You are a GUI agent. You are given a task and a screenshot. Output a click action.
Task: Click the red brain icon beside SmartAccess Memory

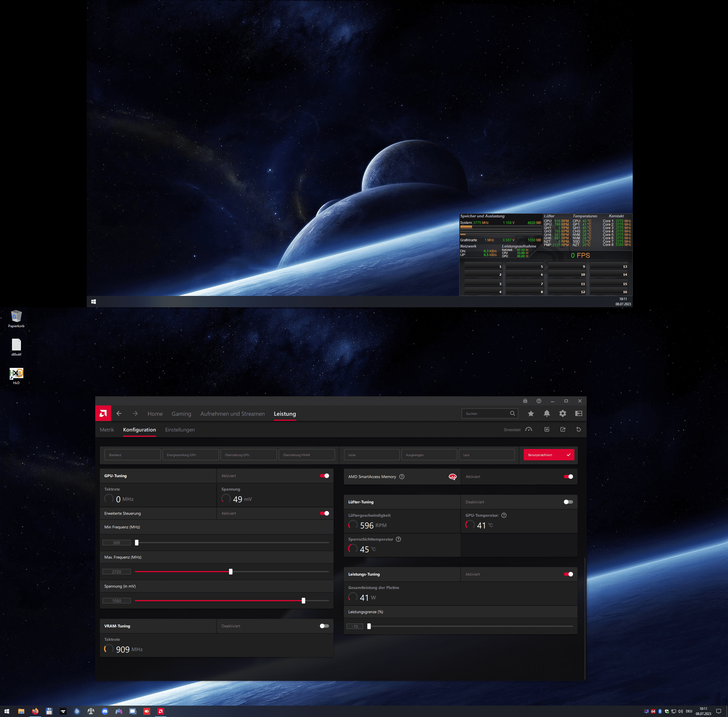pyautogui.click(x=452, y=477)
